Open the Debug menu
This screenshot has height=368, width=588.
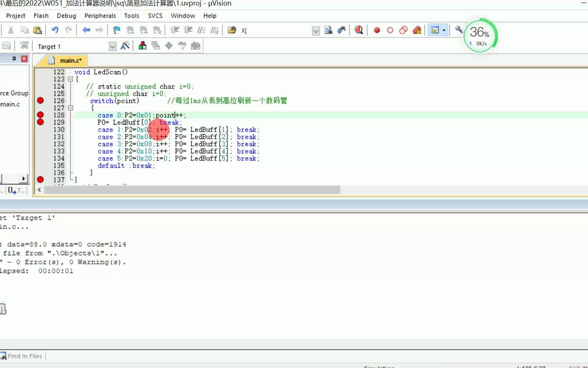(66, 15)
